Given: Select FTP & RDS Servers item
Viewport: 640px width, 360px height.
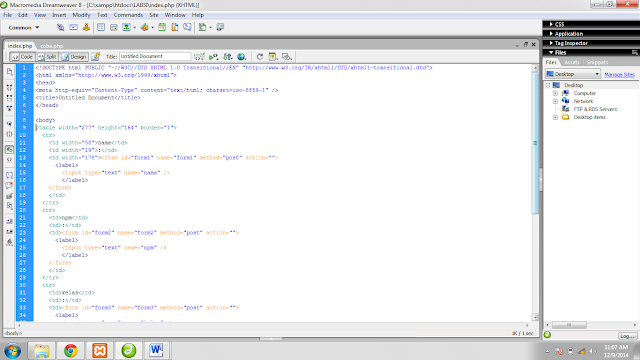Looking at the screenshot, I should point(595,109).
